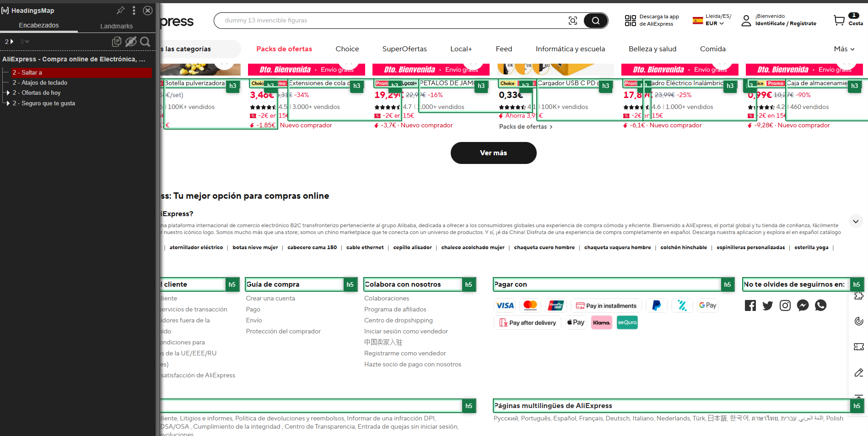Expand the 'Seguro que te gusta' node

(8, 104)
